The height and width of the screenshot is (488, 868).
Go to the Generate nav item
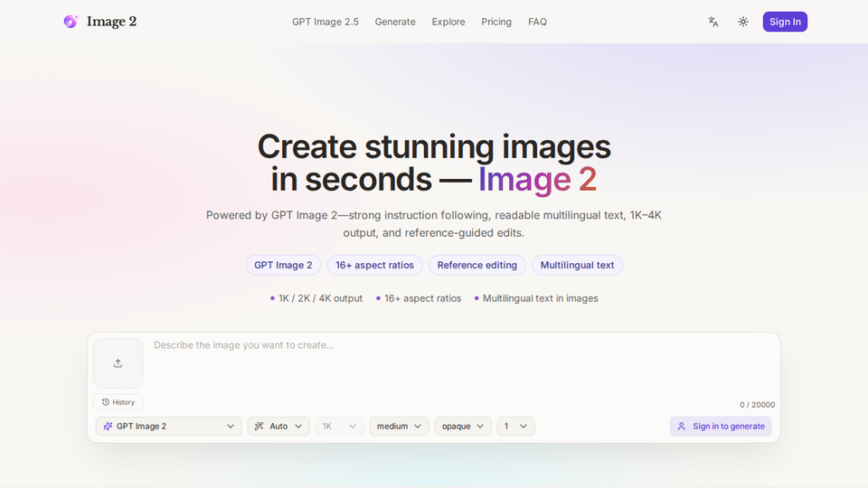pos(395,22)
